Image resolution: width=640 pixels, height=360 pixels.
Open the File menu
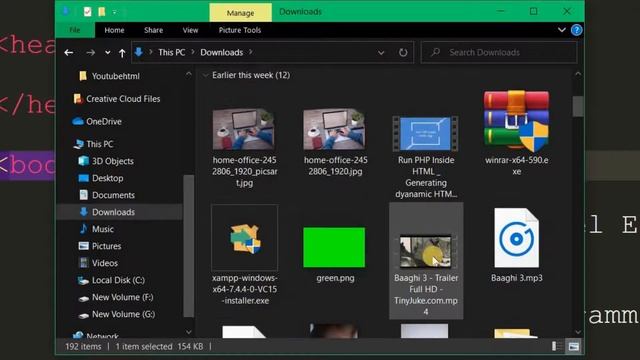coord(75,30)
